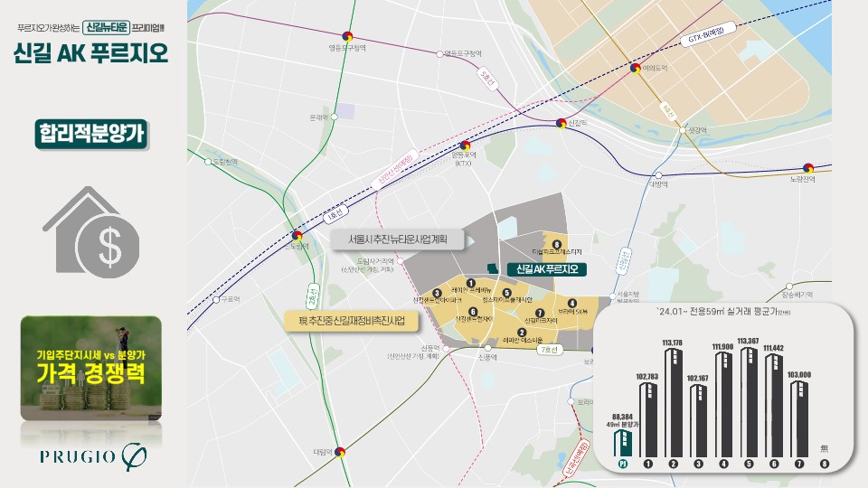The height and width of the screenshot is (488, 868).
Task: Click the green PJ badge in the chart
Action: click(x=622, y=465)
